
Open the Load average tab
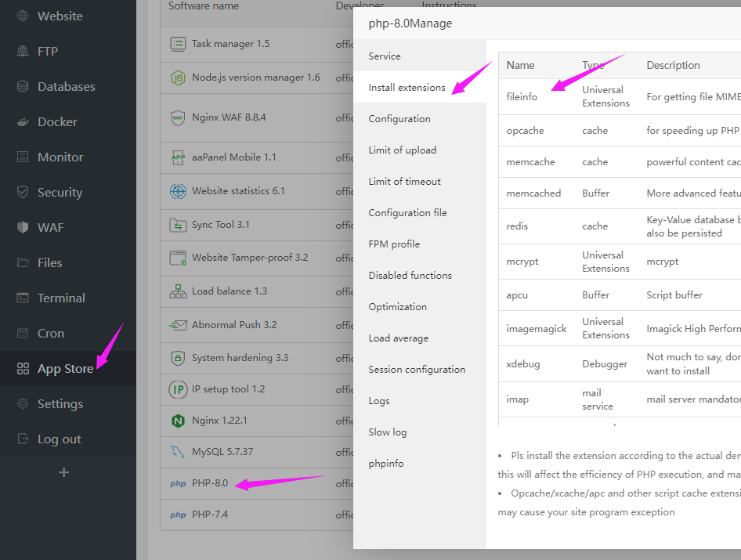420,338
